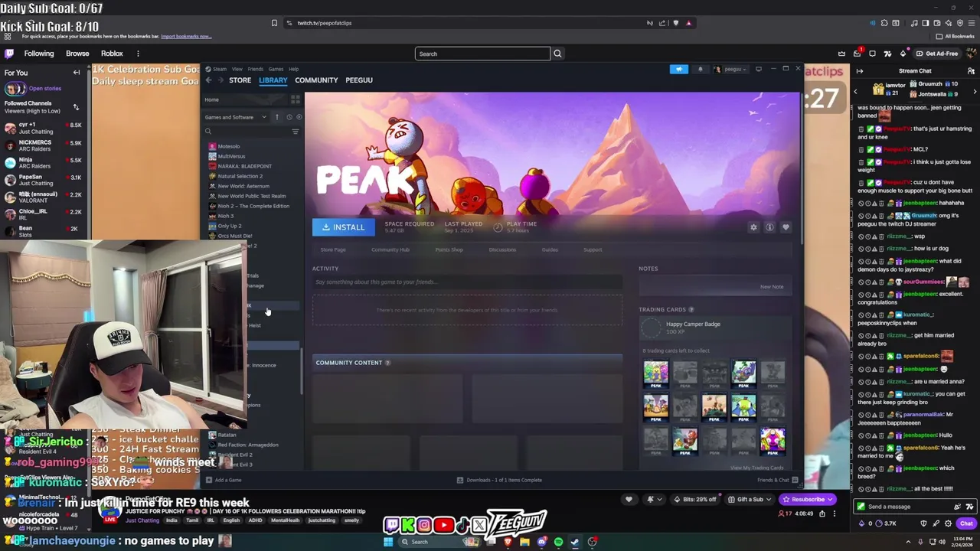Open Windows Start menu
980x551 pixels.
(x=388, y=542)
